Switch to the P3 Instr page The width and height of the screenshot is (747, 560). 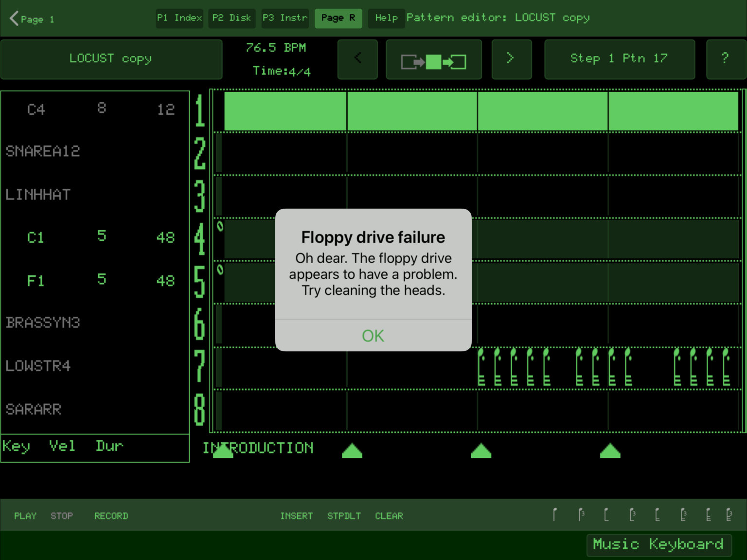click(285, 18)
